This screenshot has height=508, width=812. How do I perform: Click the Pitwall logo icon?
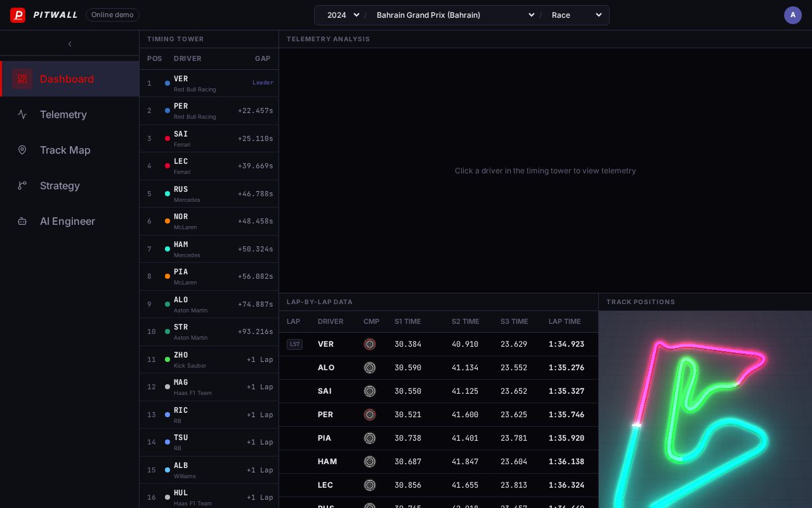18,15
